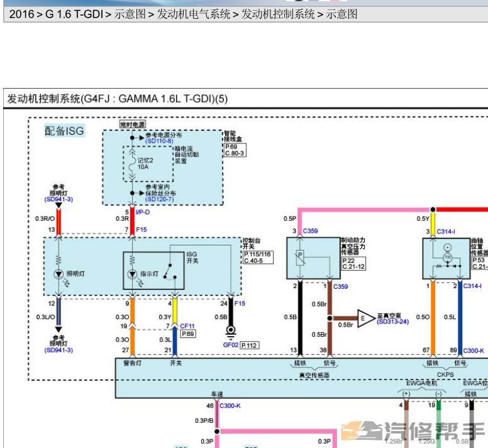Open the bottom (SD941-3) link below 0.3L/O wire

(58, 350)
